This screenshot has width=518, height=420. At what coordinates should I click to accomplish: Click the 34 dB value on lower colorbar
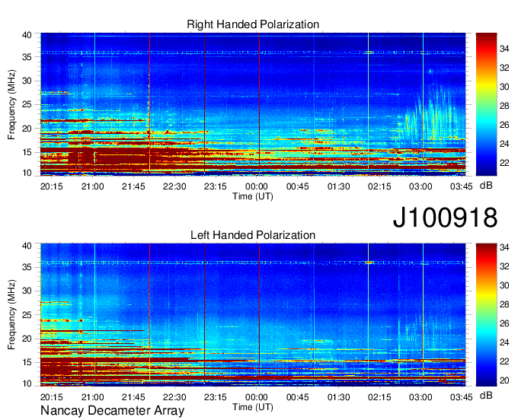click(504, 247)
